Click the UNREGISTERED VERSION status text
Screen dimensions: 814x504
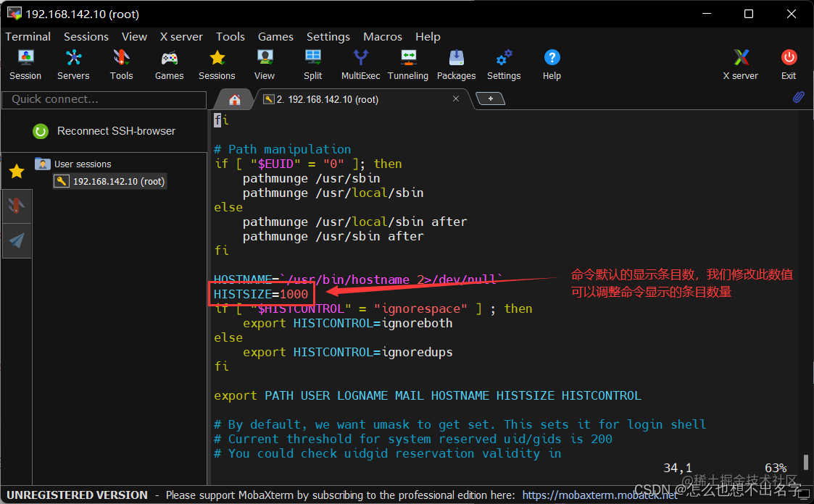(78, 495)
